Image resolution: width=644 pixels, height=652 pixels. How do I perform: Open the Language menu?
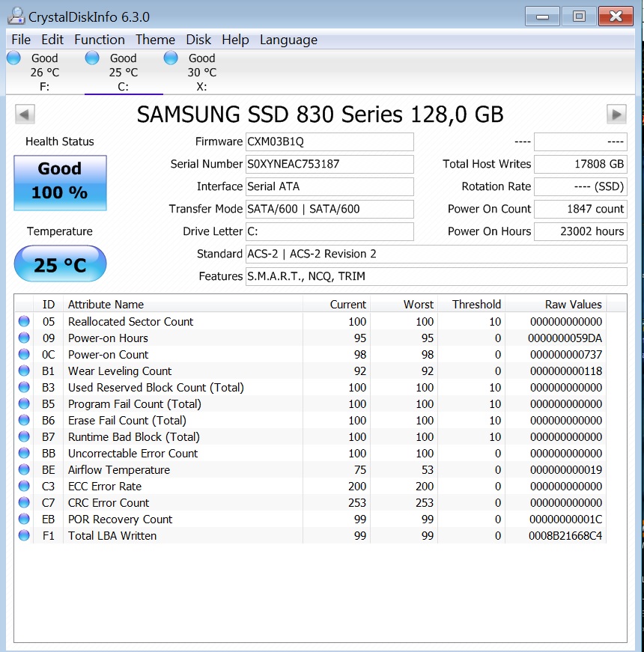pos(288,40)
